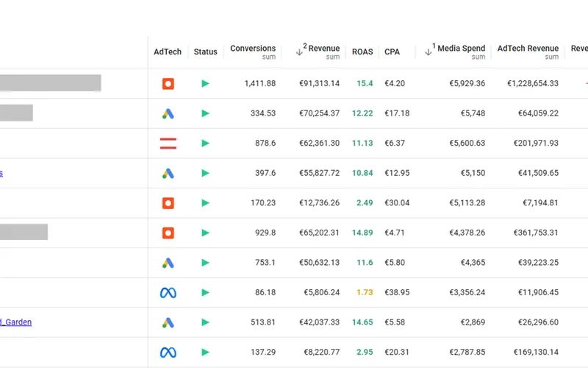588x368 pixels.
Task: Sort by the Status column header
Action: (205, 52)
